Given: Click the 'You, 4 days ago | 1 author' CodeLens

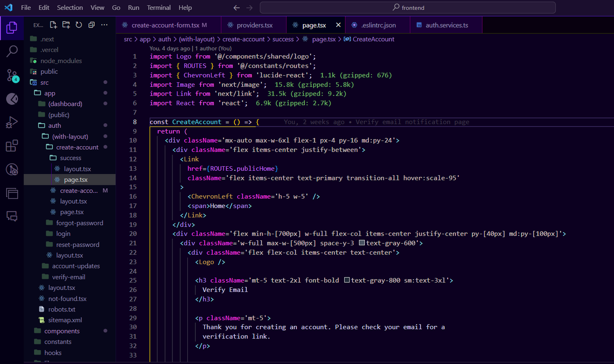Looking at the screenshot, I should click(x=190, y=49).
